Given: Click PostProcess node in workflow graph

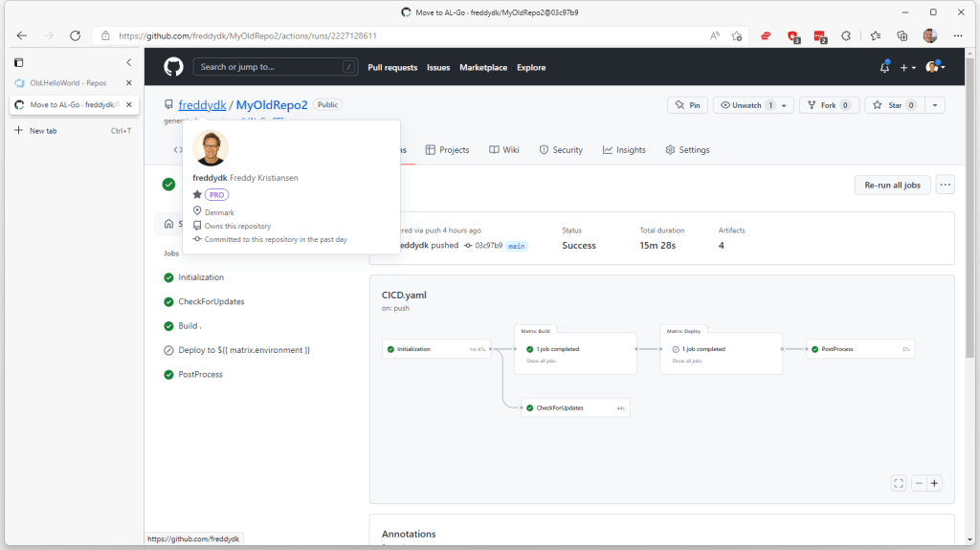Looking at the screenshot, I should [860, 349].
